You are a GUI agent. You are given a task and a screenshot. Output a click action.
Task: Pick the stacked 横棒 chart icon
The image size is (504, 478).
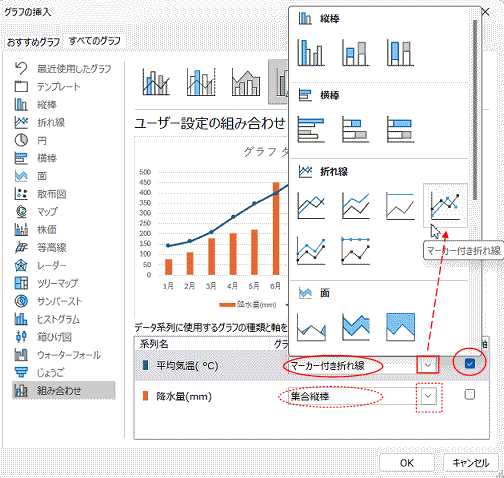(356, 129)
